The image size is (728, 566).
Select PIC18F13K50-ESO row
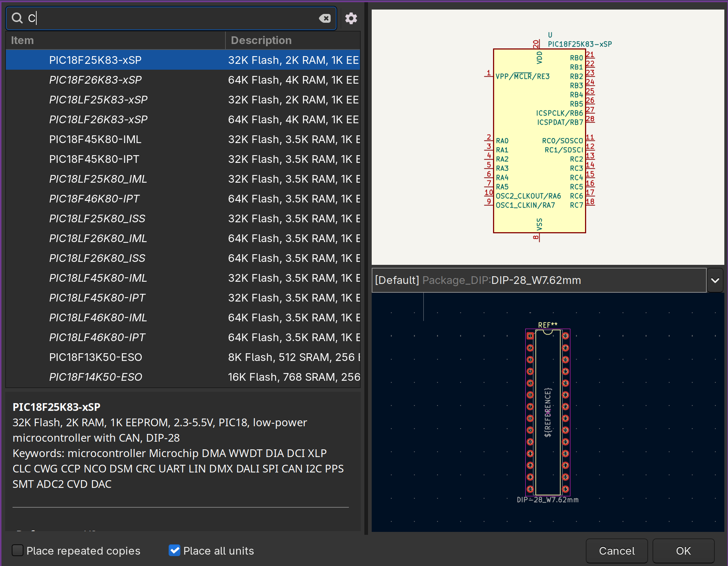pyautogui.click(x=183, y=357)
